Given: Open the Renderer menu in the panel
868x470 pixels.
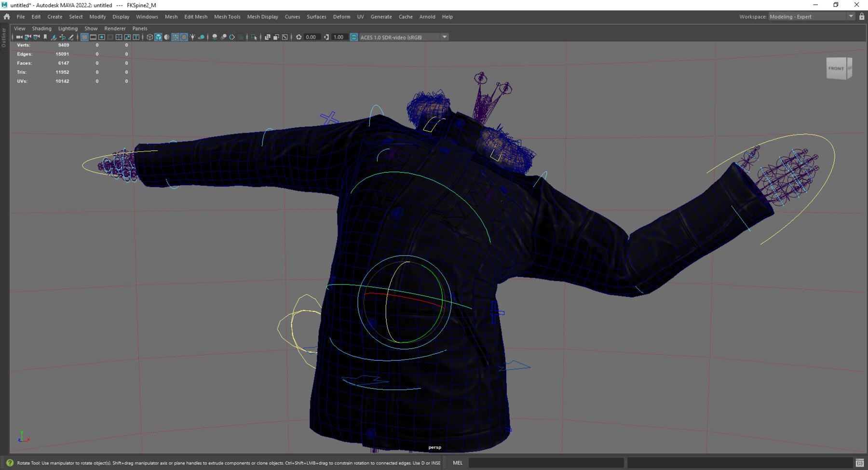Looking at the screenshot, I should [x=115, y=28].
